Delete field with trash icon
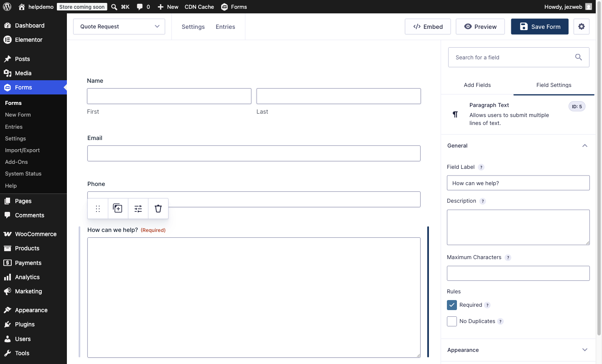The image size is (602, 364). click(x=158, y=209)
